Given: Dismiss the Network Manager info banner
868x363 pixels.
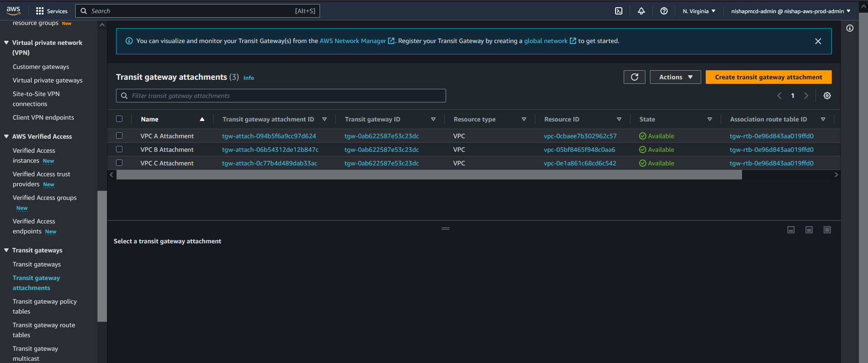Looking at the screenshot, I should (818, 41).
